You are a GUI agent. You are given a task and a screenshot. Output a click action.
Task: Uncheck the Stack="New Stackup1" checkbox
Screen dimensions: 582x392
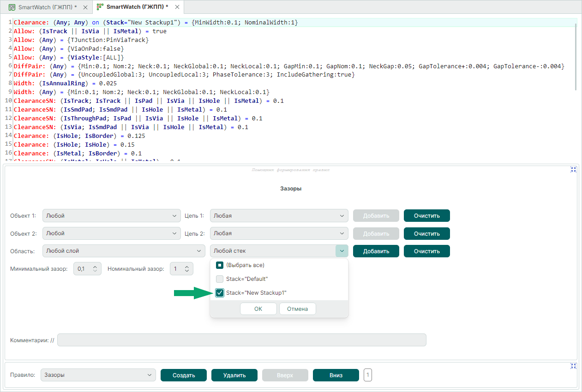220,293
